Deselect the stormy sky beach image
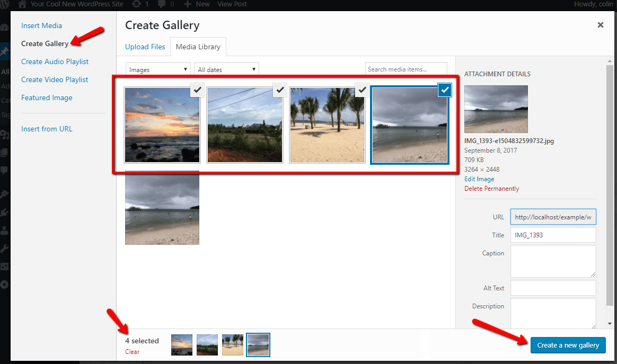This screenshot has height=364, width=617. click(x=445, y=90)
